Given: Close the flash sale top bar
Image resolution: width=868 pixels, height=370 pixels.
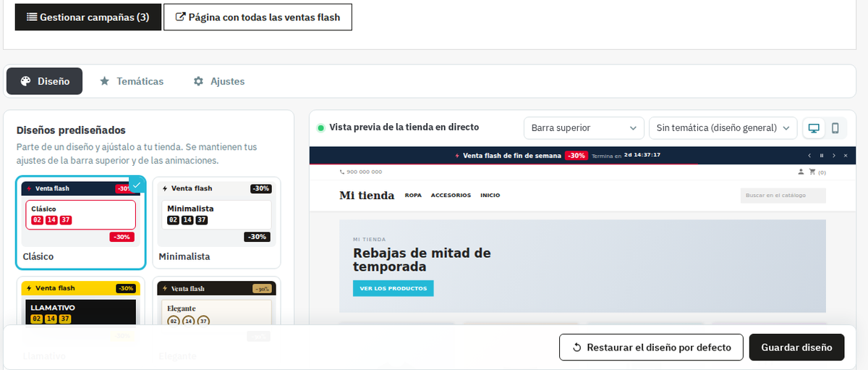Looking at the screenshot, I should tap(846, 155).
